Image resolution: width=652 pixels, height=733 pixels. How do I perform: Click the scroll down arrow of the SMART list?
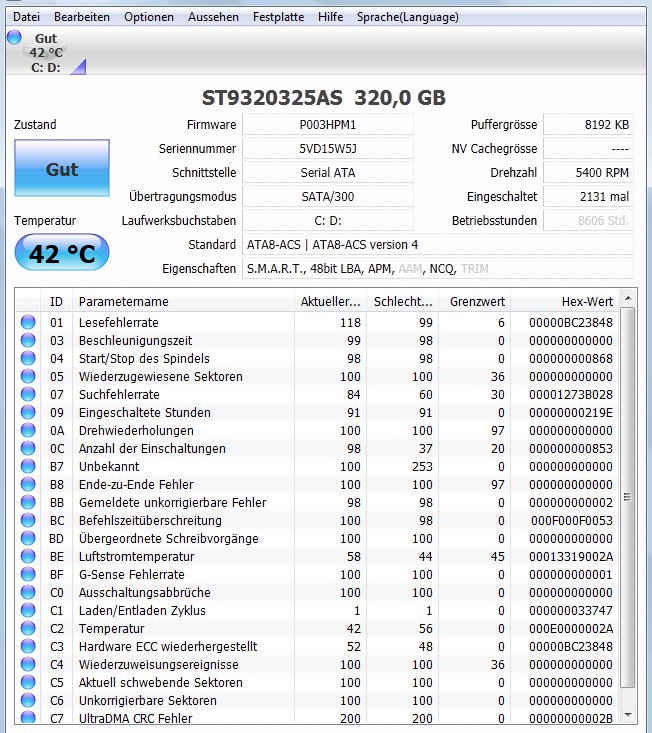(628, 715)
